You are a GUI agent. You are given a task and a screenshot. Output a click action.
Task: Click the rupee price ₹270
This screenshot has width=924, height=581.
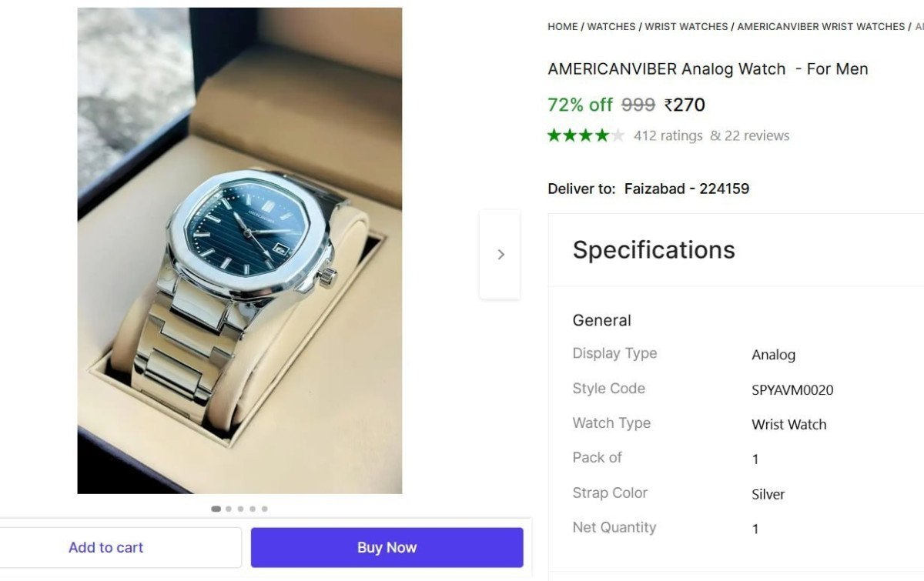(684, 105)
